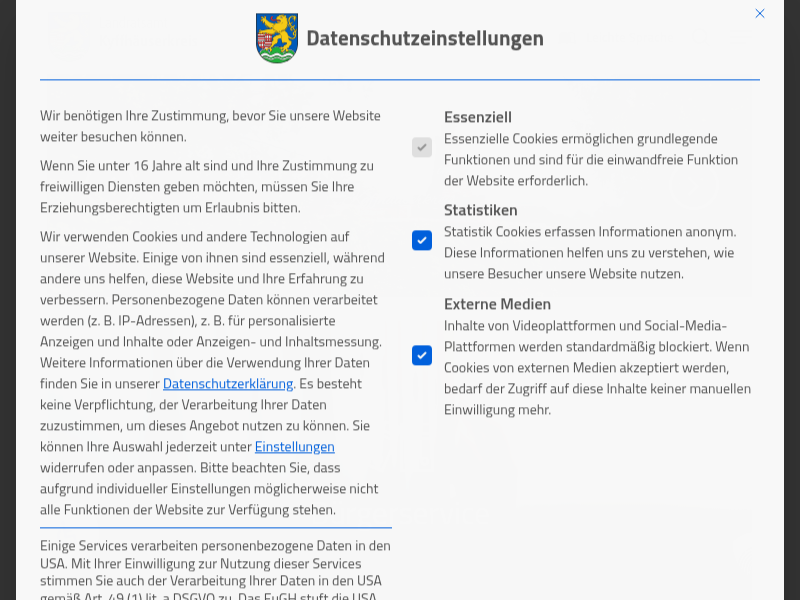Click the divider line above the USA paragraph
The image size is (800, 600).
[216, 527]
